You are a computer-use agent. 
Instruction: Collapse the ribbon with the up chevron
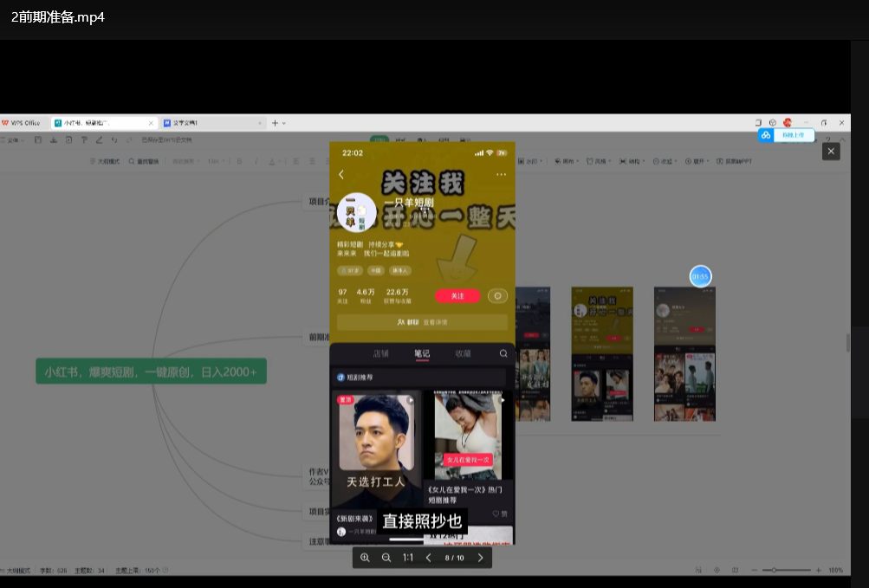tap(842, 140)
